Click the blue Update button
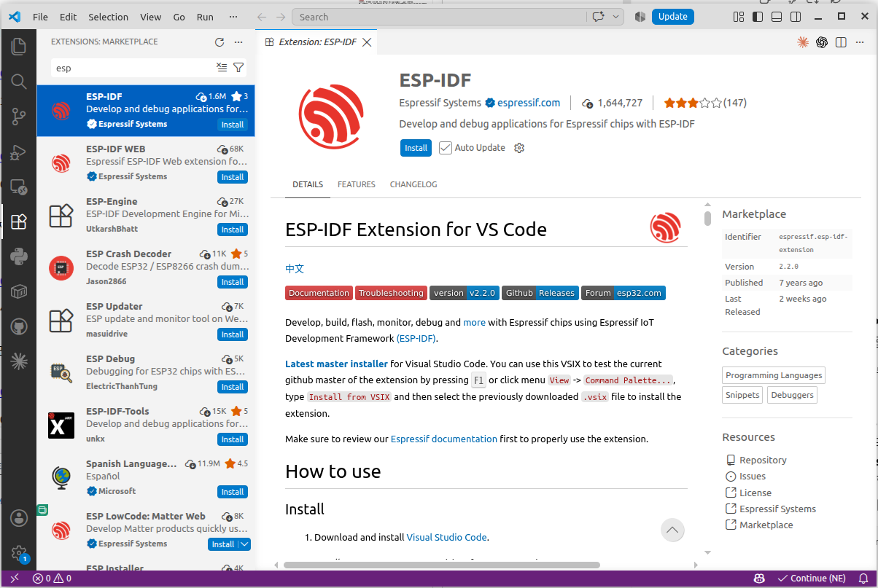878x588 pixels. (672, 17)
